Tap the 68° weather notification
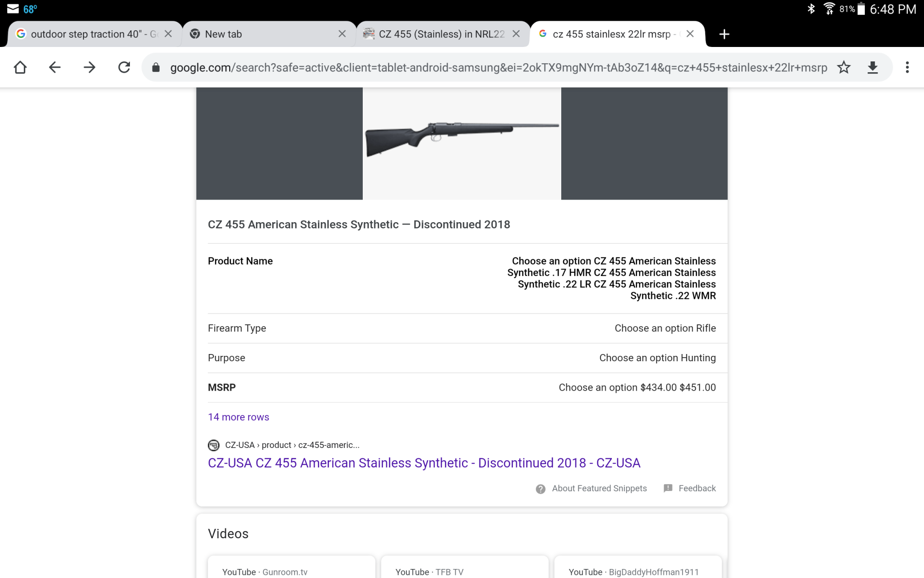924x578 pixels. pyautogui.click(x=30, y=9)
